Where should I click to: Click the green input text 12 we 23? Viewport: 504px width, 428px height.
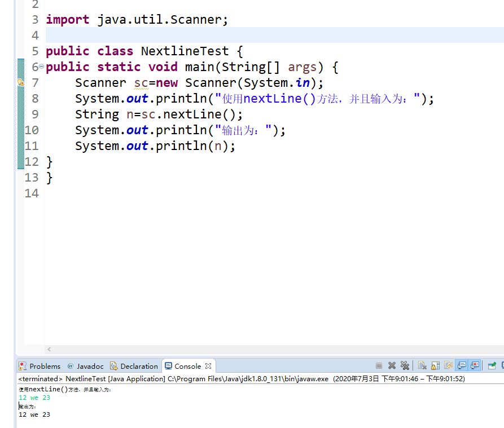[x=34, y=398]
